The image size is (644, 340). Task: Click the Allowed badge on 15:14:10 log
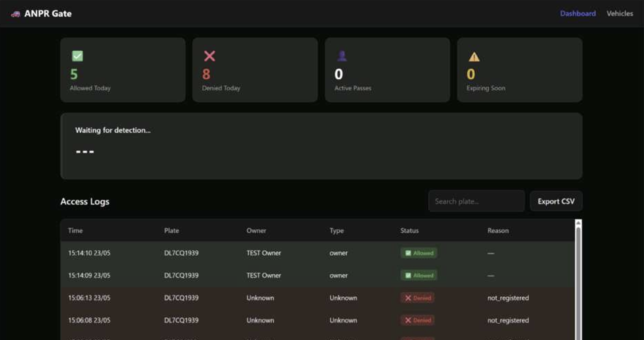(419, 253)
